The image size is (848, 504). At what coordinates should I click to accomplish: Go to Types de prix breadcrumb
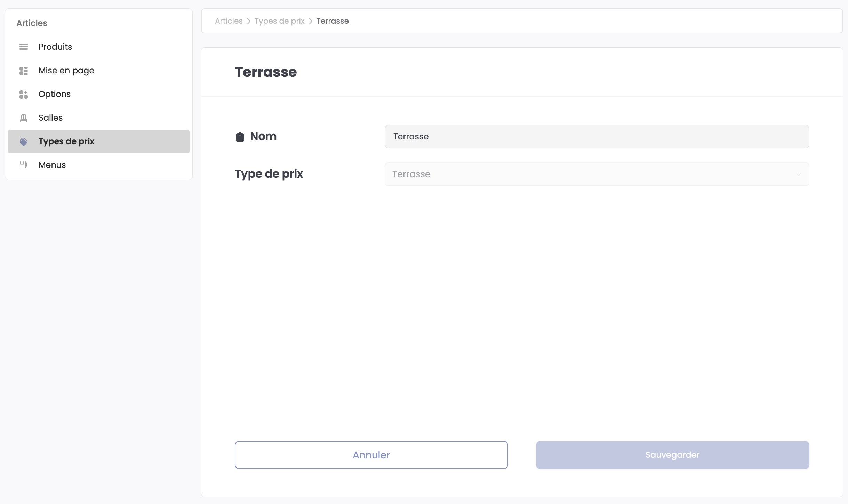click(279, 21)
